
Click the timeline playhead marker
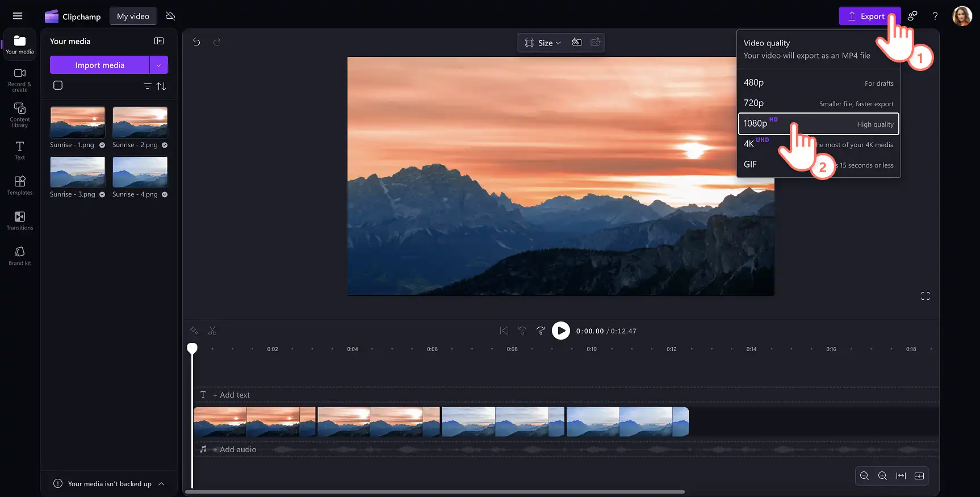(192, 348)
